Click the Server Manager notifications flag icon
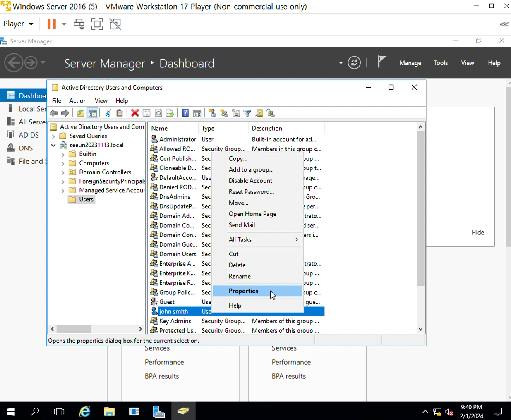 point(381,62)
